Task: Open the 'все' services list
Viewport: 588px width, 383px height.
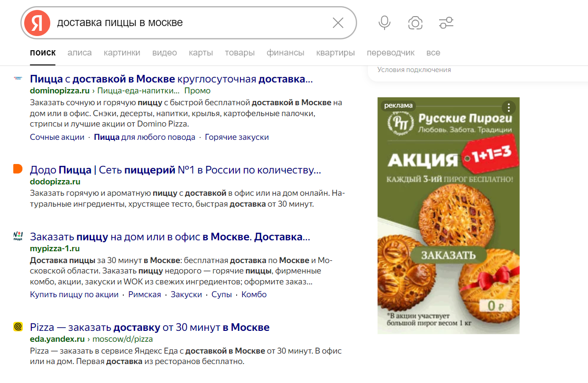Action: pyautogui.click(x=433, y=53)
